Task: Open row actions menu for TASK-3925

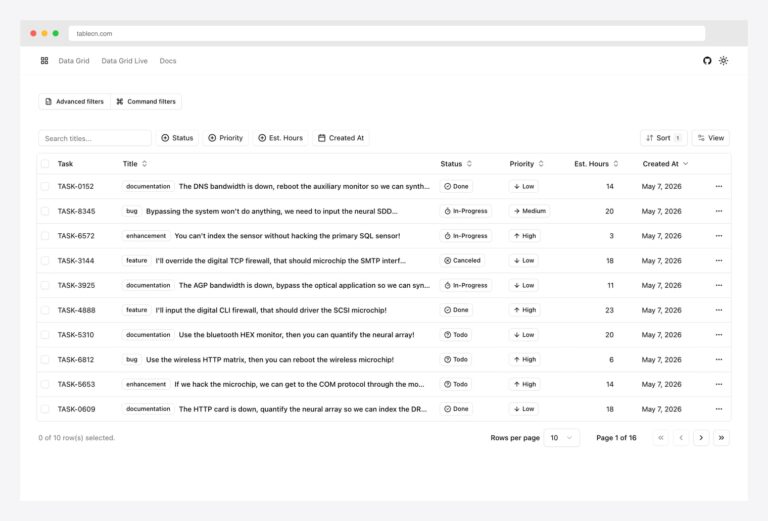Action: [x=719, y=285]
